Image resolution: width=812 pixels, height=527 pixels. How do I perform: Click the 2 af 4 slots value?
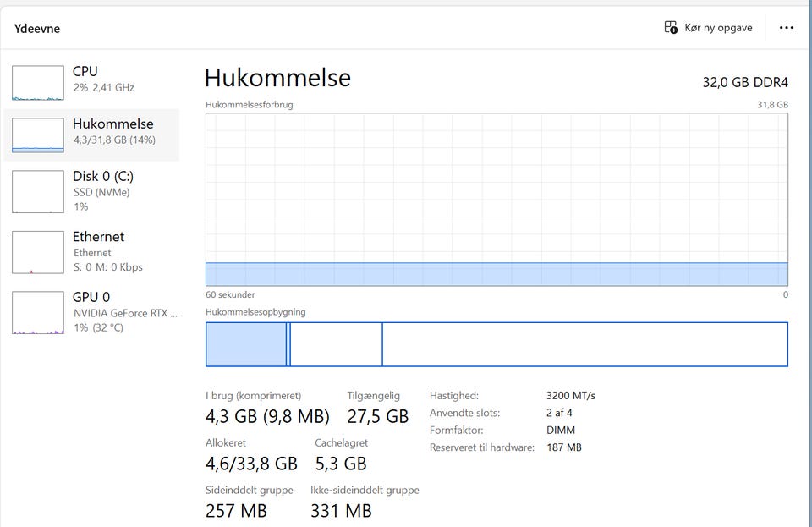coord(559,413)
